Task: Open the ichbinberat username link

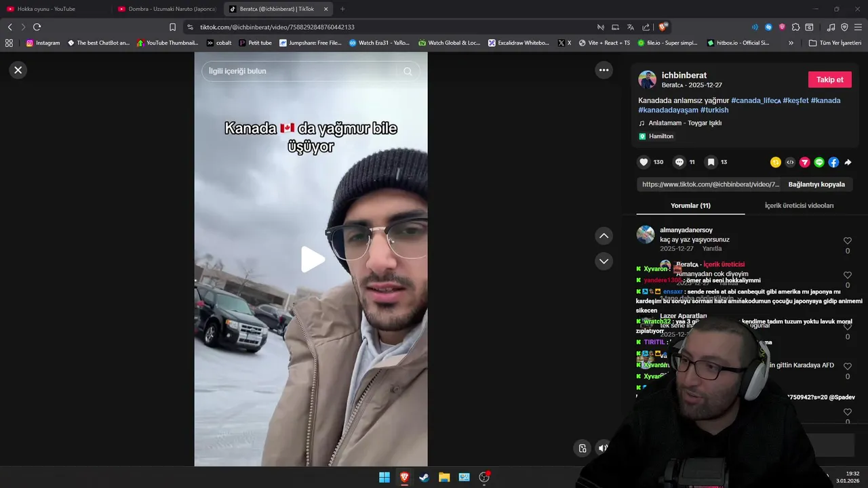Action: (x=684, y=75)
